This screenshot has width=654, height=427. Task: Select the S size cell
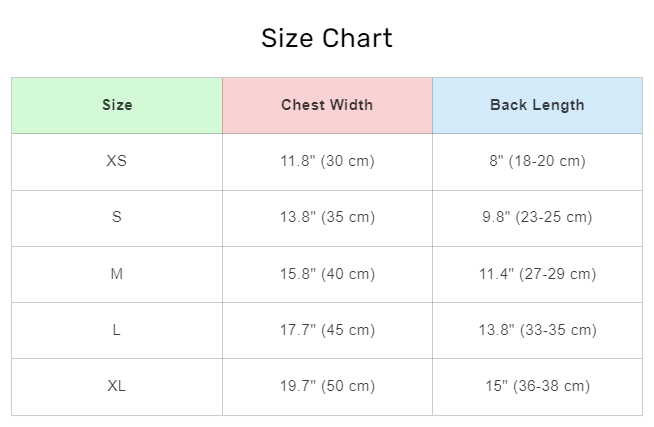(x=117, y=217)
